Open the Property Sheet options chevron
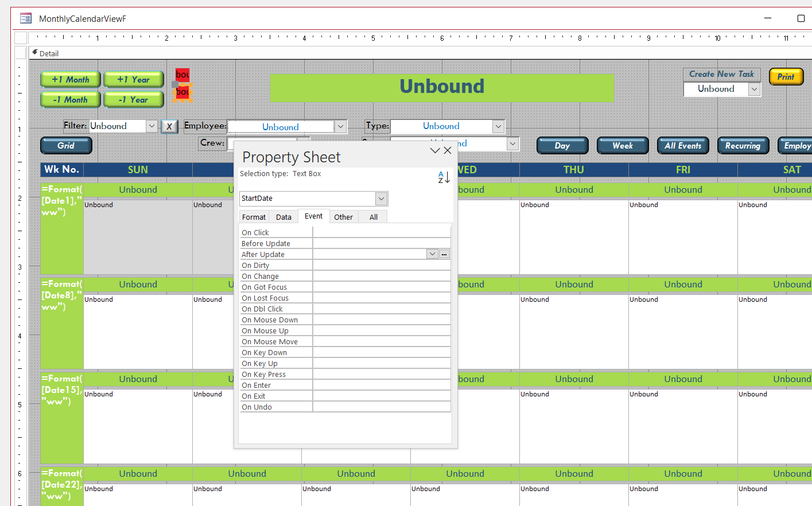The image size is (812, 506). (x=435, y=150)
